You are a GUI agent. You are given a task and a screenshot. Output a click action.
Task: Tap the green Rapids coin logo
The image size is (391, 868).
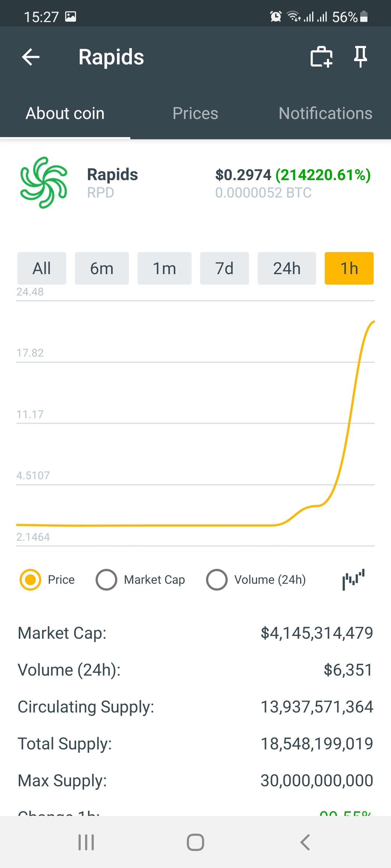pyautogui.click(x=44, y=183)
